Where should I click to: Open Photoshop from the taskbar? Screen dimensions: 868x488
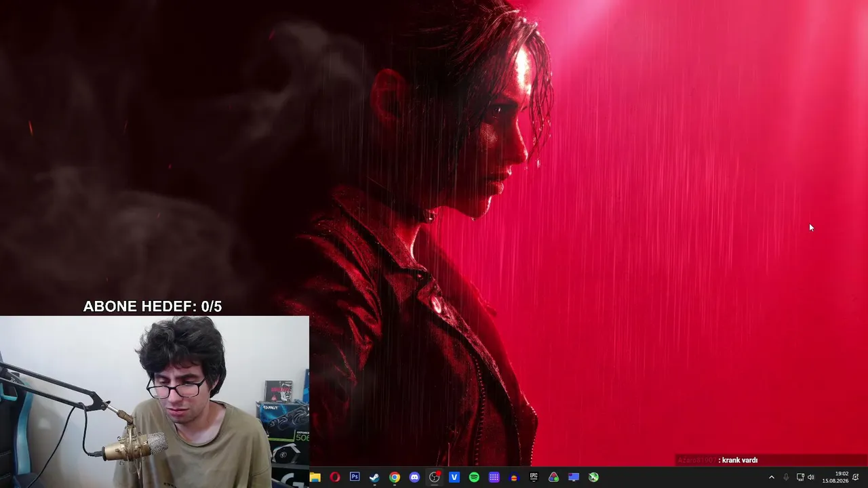click(355, 477)
